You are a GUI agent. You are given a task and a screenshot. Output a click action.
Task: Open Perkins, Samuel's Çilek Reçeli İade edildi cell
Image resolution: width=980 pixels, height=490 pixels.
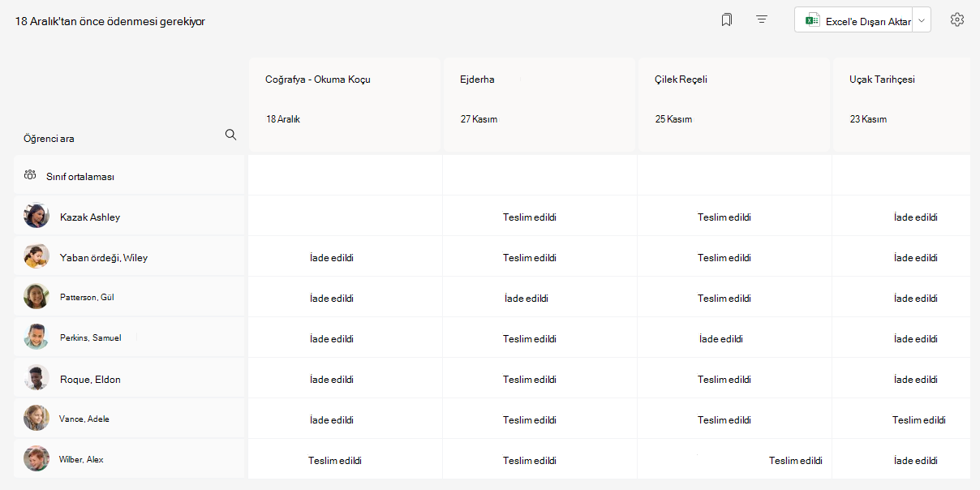click(x=734, y=337)
